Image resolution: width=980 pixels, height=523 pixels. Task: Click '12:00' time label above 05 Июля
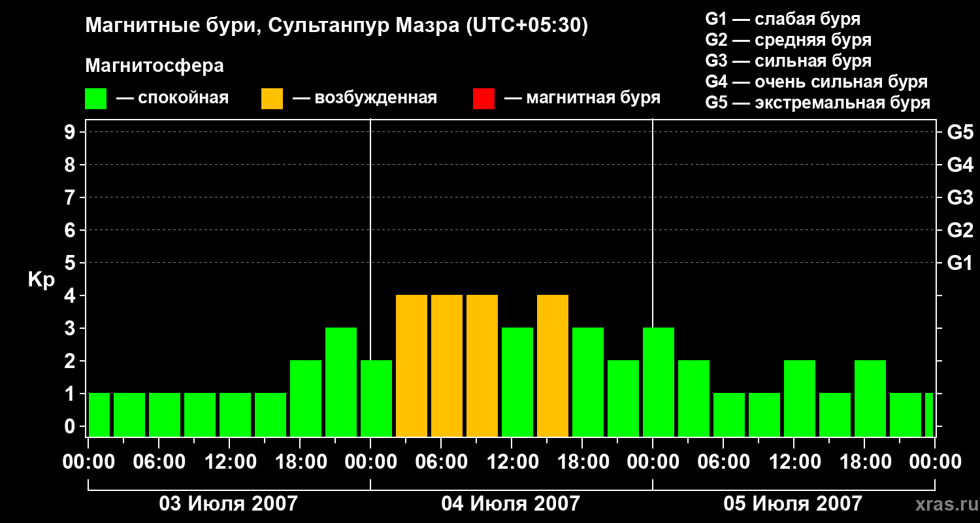click(794, 462)
